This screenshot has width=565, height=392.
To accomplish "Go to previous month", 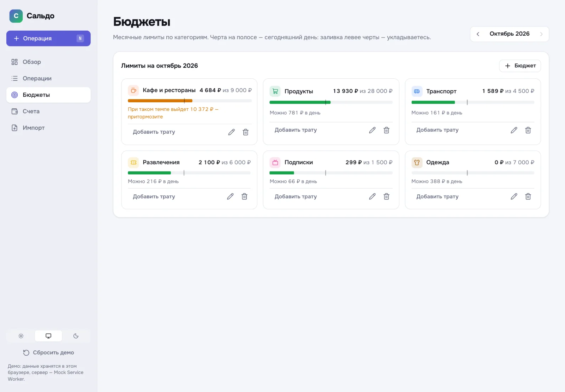I will pos(478,34).
